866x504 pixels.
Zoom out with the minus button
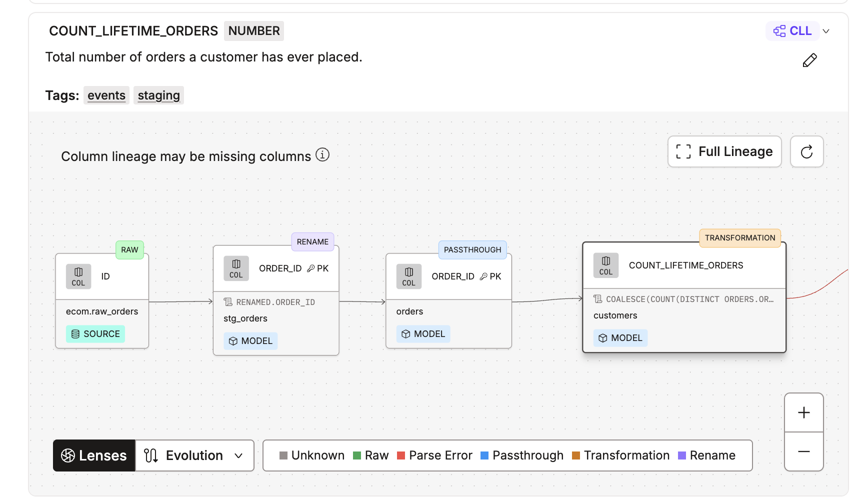[803, 451]
